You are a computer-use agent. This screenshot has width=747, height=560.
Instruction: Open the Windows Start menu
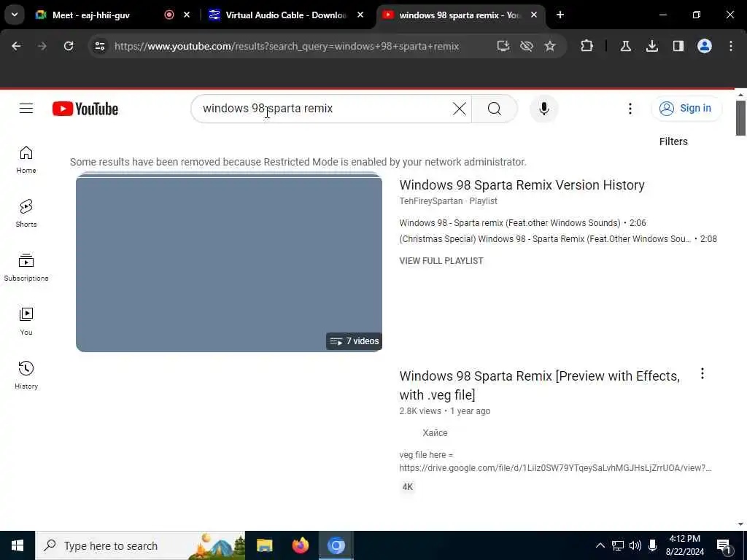18,545
